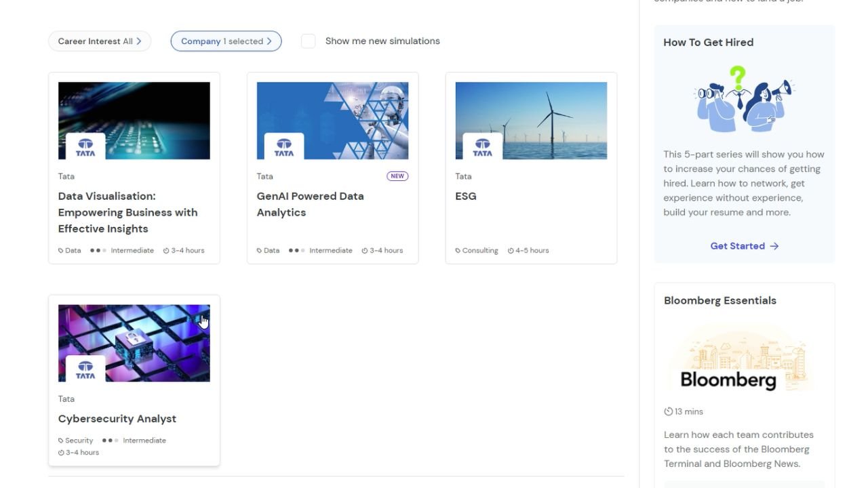Image resolution: width=868 pixels, height=488 pixels.
Task: Click the Tata logo on ESG card
Action: (x=483, y=147)
